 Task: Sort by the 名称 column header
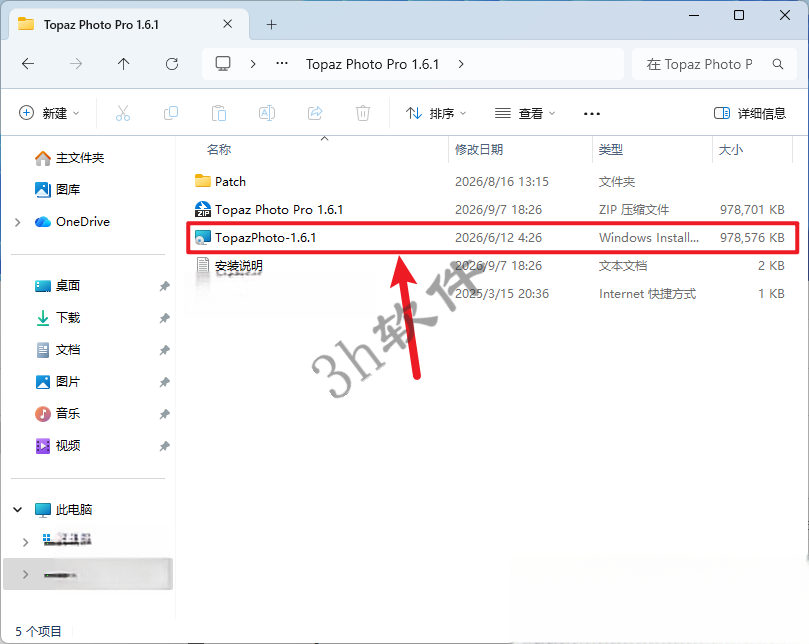coord(219,150)
